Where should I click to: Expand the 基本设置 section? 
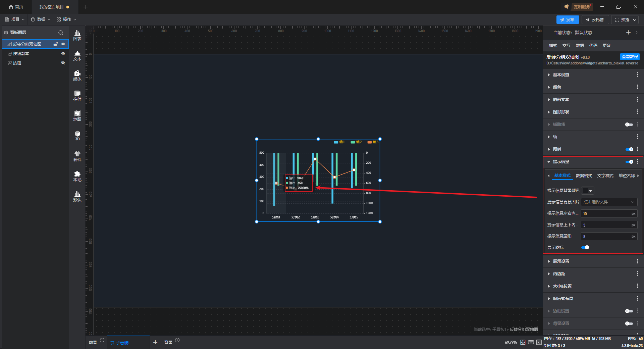561,75
